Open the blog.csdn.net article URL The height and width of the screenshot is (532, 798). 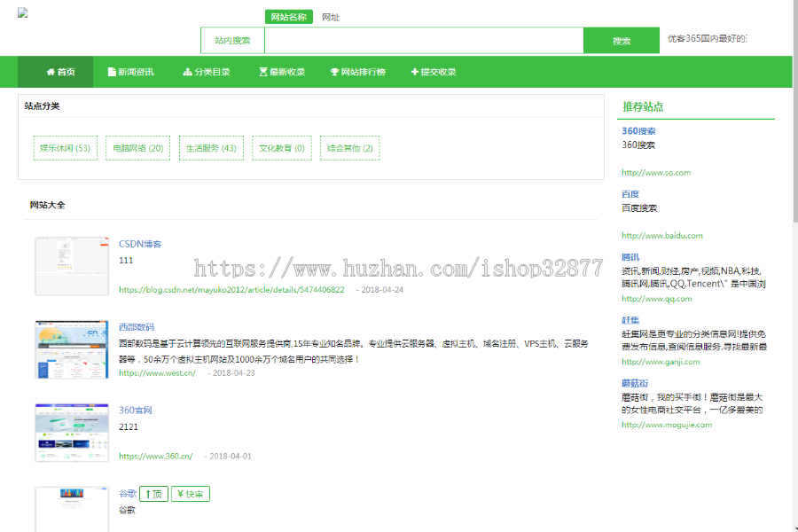pyautogui.click(x=231, y=290)
